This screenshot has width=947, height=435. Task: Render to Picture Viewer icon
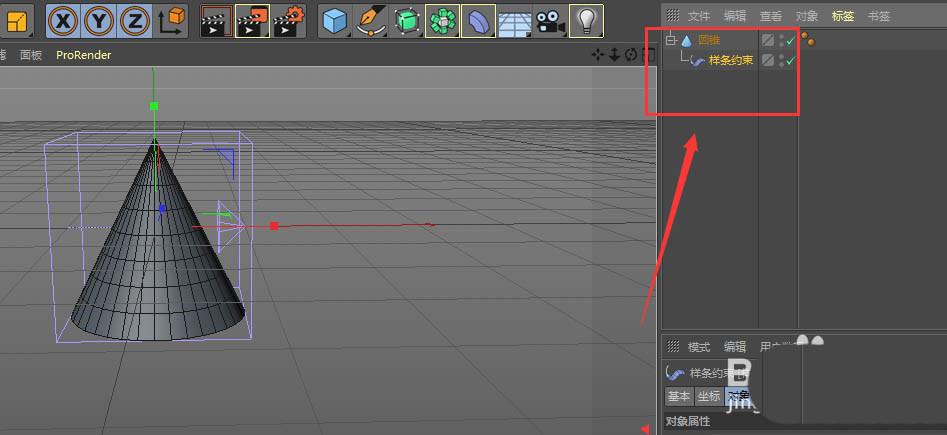click(x=252, y=21)
